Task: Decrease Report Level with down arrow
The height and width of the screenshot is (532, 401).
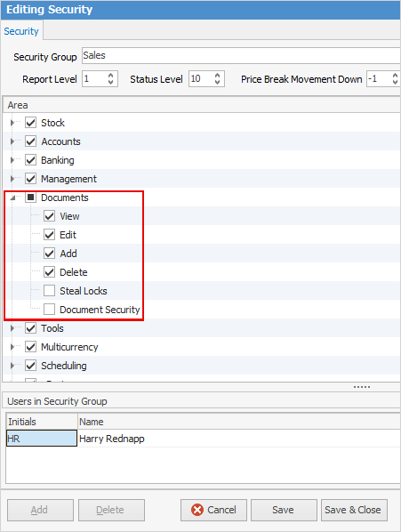Action: (110, 83)
